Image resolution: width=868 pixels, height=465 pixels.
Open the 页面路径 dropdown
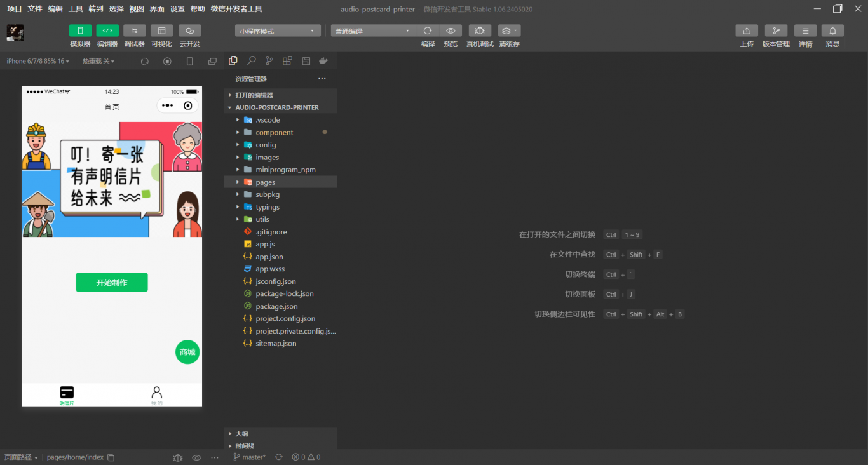[22, 457]
